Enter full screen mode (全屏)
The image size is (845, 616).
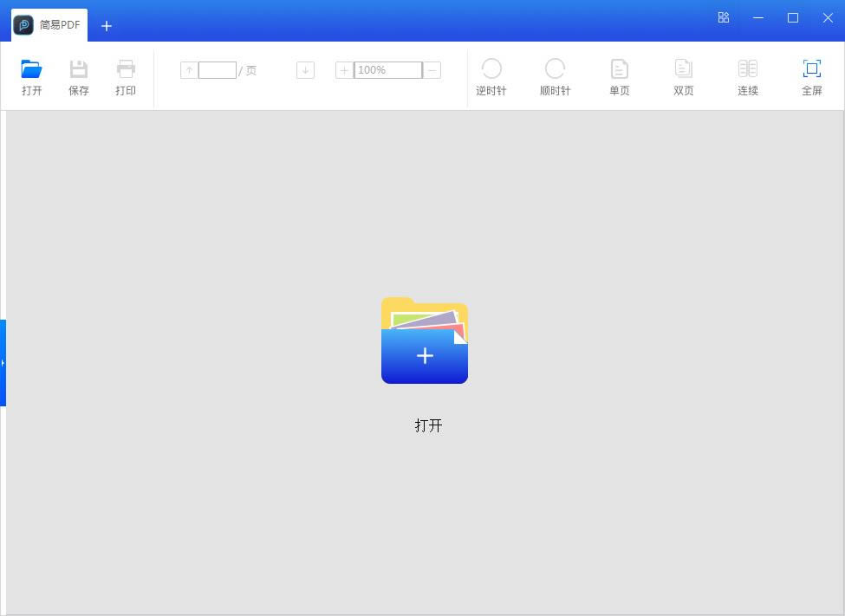tap(811, 77)
